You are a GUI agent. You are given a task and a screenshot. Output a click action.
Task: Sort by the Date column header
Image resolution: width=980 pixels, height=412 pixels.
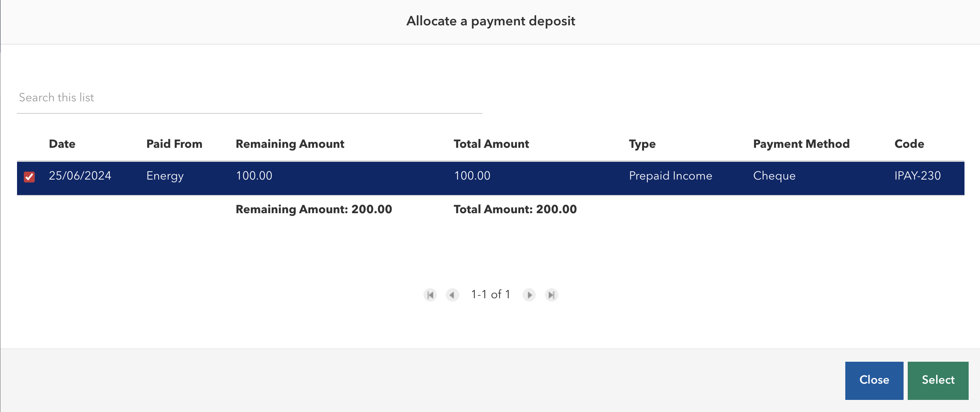pos(62,144)
